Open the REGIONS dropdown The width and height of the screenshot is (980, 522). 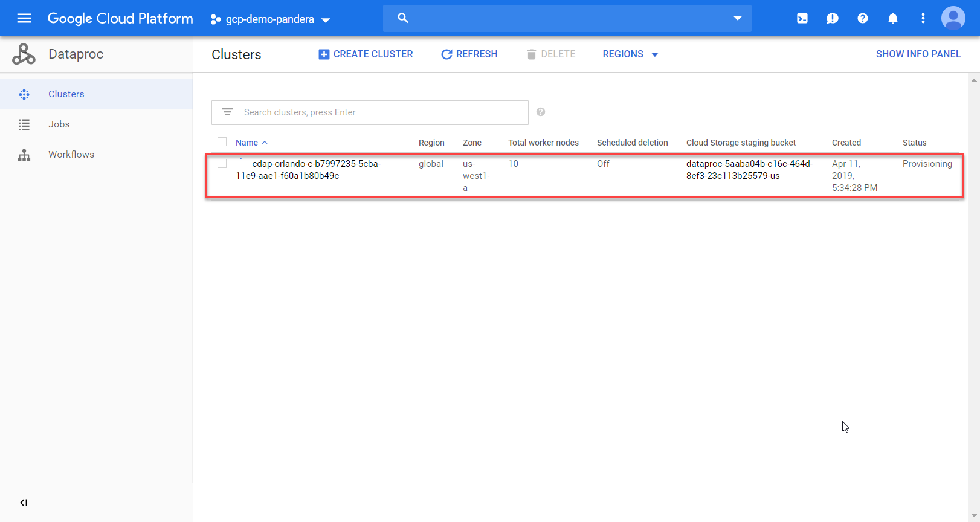pos(630,54)
